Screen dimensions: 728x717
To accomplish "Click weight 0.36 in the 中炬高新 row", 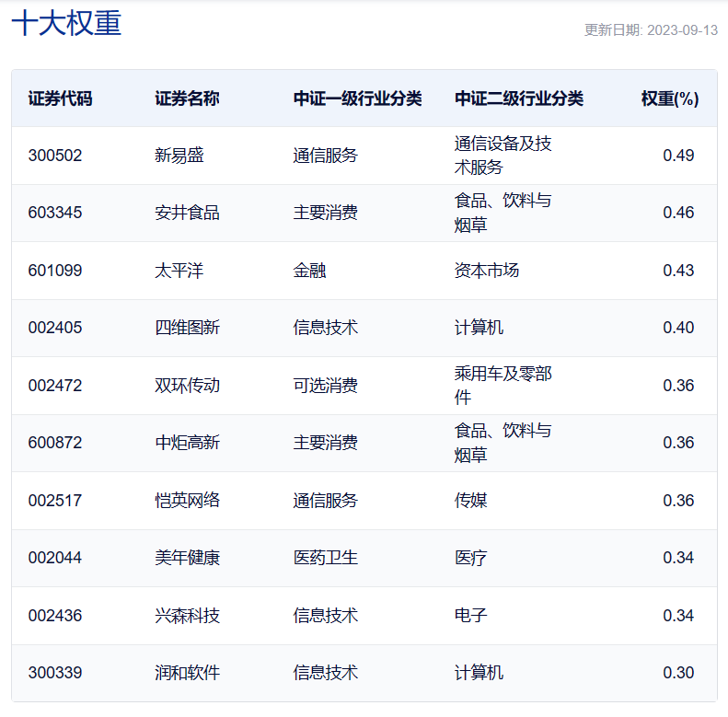I will point(678,443).
